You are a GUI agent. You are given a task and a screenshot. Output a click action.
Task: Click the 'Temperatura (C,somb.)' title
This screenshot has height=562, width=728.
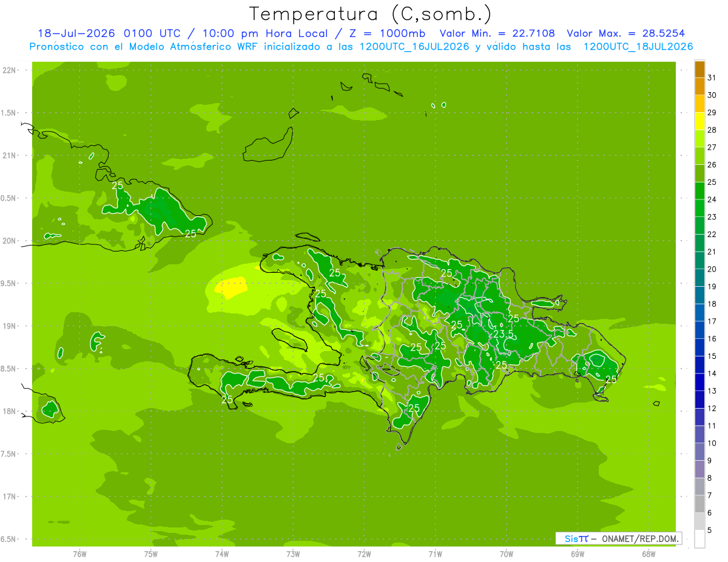click(370, 14)
